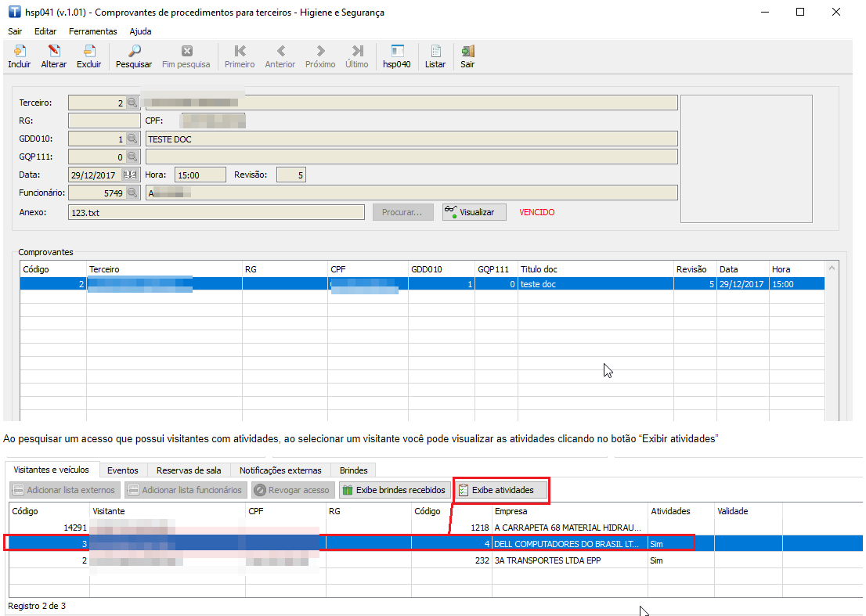Open the Ferramentas menu
This screenshot has height=616, width=866.
92,31
